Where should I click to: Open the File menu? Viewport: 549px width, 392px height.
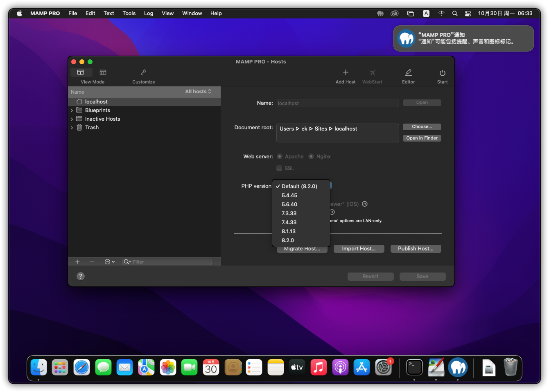pyautogui.click(x=73, y=14)
